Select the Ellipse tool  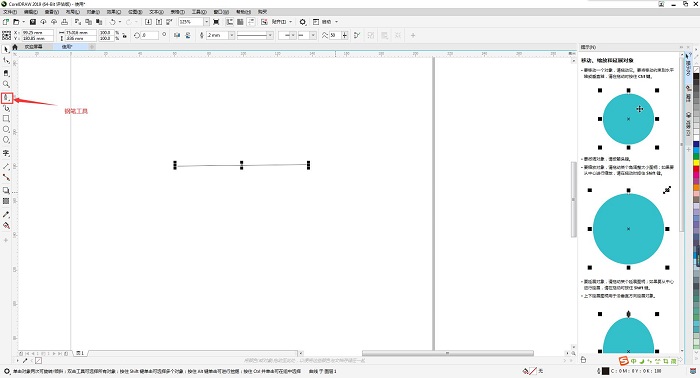pos(6,129)
